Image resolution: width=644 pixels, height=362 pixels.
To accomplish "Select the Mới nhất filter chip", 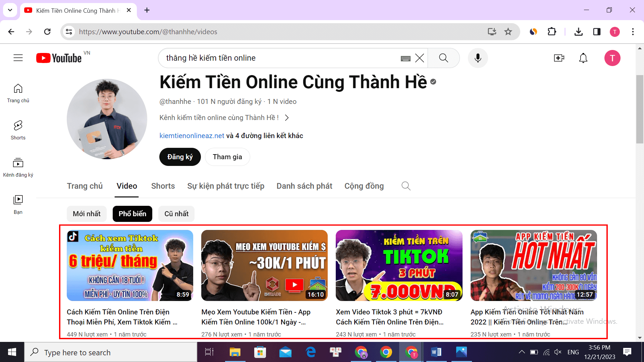I will click(87, 214).
